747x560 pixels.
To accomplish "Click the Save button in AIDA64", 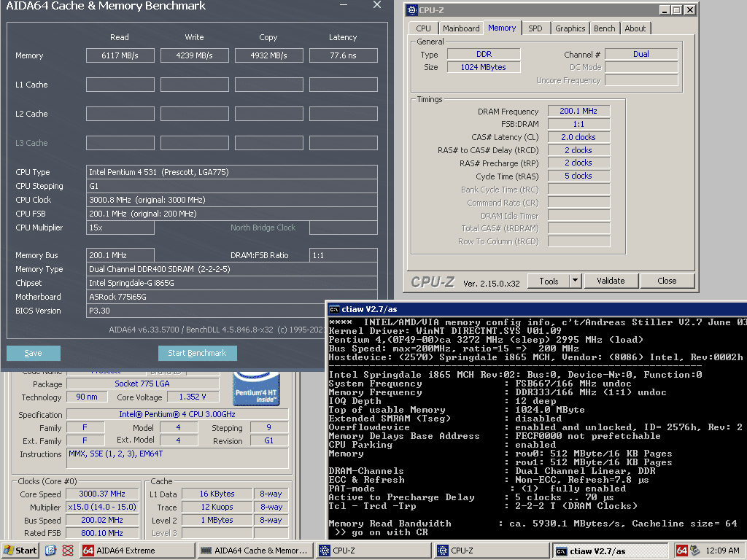I will [x=34, y=353].
